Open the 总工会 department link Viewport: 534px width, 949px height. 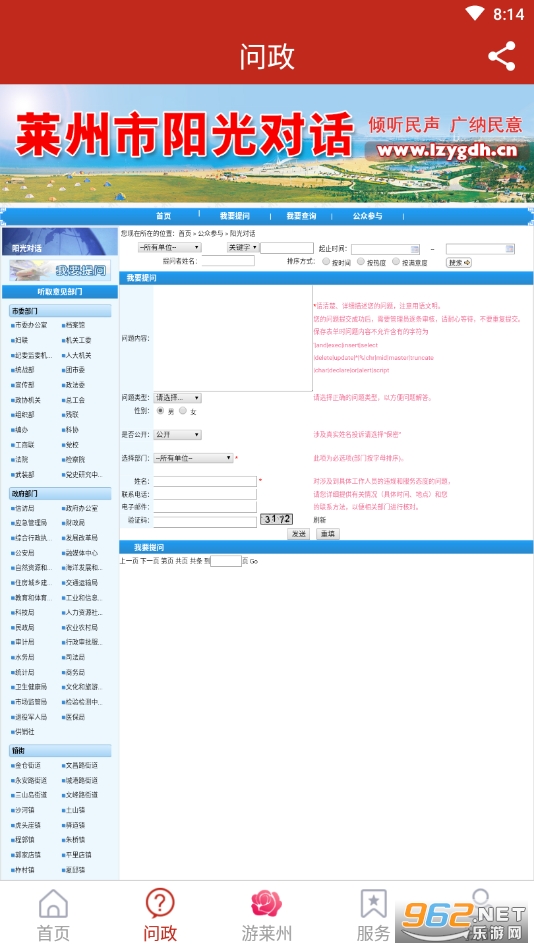coord(75,400)
